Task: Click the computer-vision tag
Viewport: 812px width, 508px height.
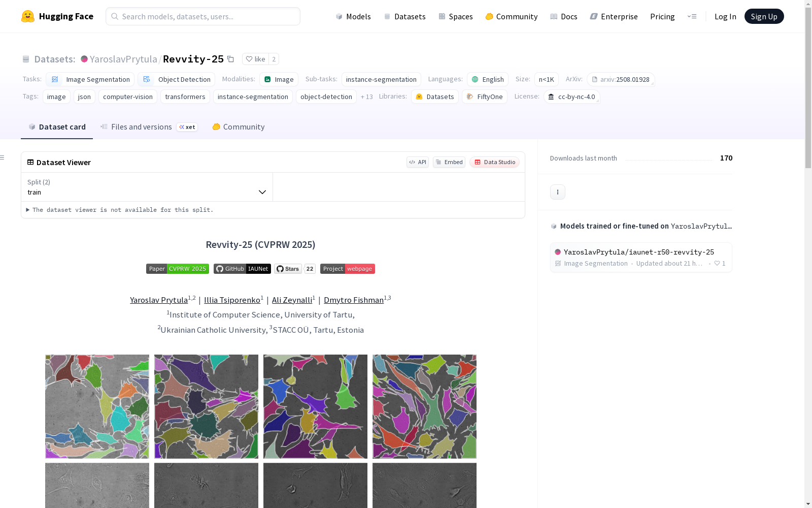Action: tap(128, 97)
